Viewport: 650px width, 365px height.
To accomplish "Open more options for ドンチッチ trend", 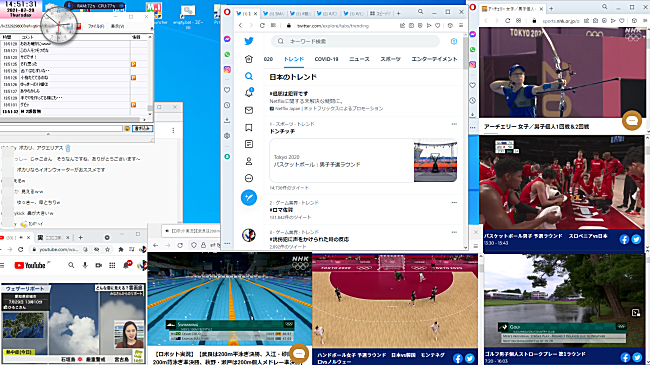I will click(454, 124).
